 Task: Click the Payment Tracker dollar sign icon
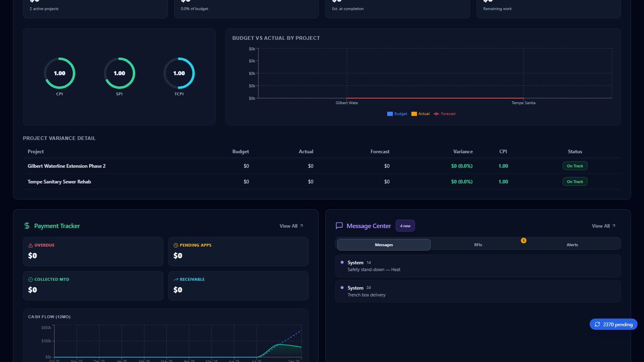[27, 226]
